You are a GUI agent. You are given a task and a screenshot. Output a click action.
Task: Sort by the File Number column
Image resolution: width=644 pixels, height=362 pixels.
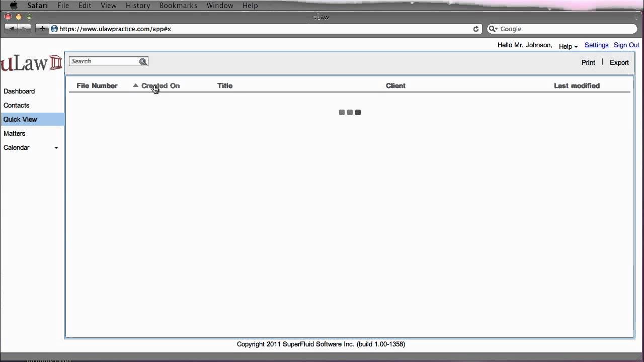coord(97,85)
